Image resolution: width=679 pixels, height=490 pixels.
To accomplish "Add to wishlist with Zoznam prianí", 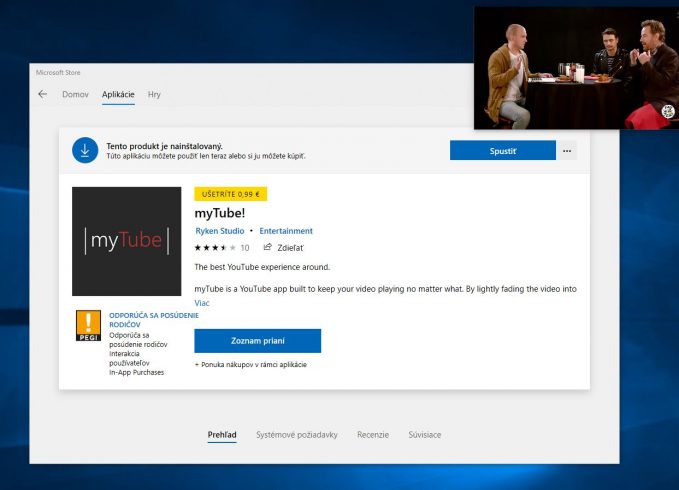I will 258,341.
